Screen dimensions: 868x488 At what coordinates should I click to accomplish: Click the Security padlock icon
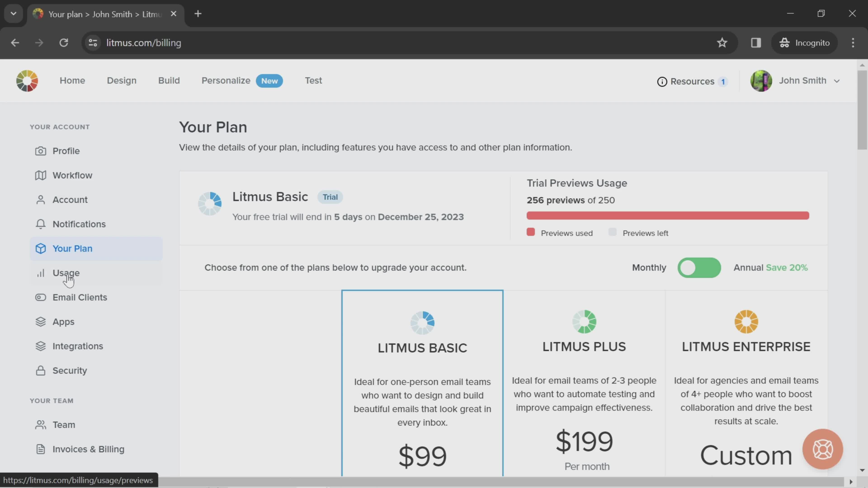41,371
